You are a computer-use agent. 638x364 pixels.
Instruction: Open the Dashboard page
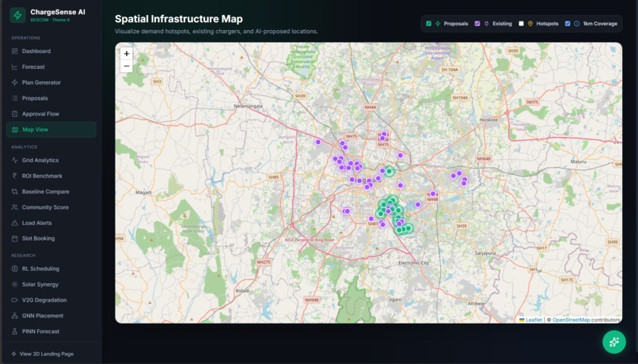(x=51, y=51)
